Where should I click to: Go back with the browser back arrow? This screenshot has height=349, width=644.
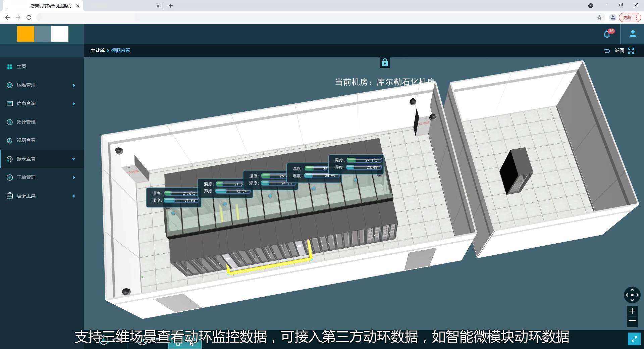pos(7,17)
